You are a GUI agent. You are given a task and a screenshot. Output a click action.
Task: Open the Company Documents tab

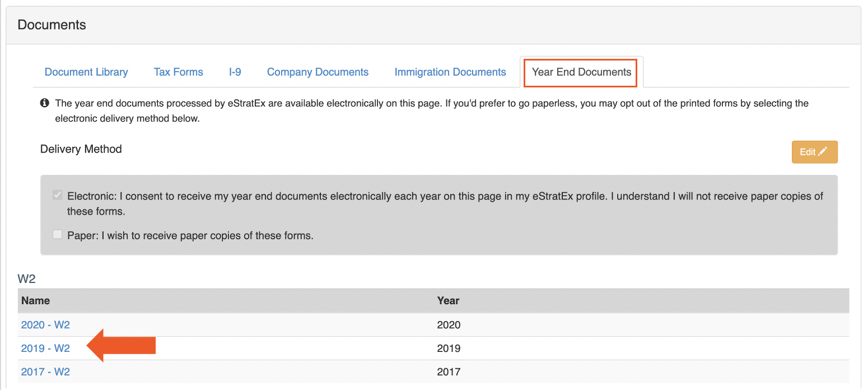tap(318, 72)
